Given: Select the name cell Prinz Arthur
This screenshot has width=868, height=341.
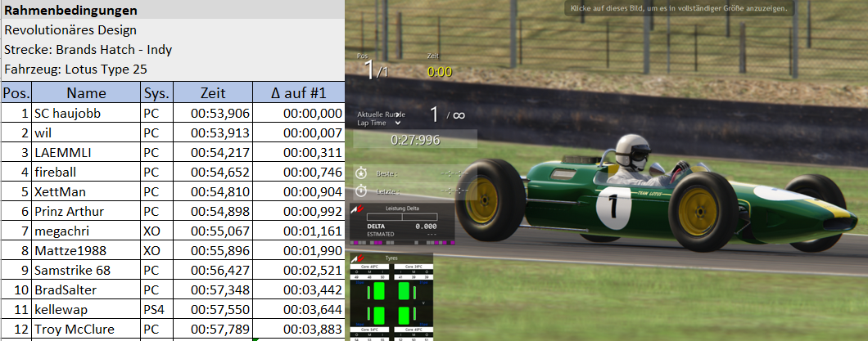Looking at the screenshot, I should pyautogui.click(x=86, y=212).
